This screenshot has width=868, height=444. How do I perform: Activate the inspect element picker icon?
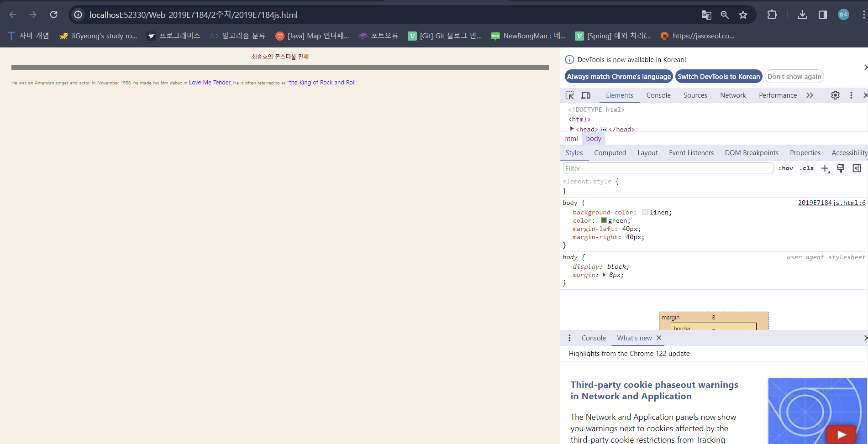coord(570,95)
